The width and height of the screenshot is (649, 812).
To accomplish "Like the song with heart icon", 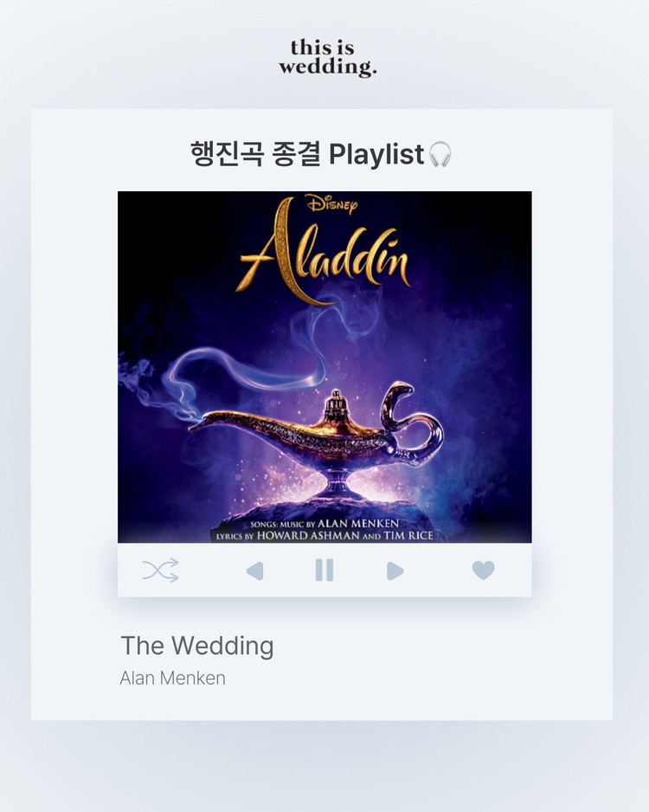I will pyautogui.click(x=484, y=570).
